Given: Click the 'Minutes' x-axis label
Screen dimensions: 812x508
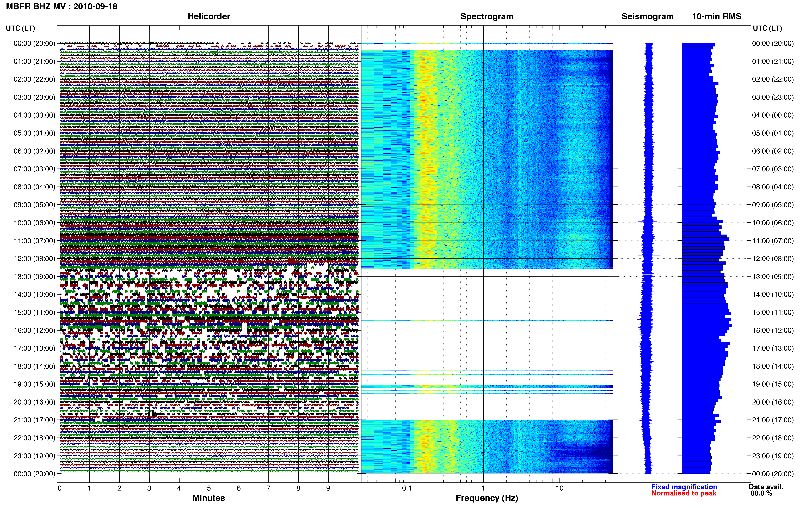Looking at the screenshot, I should [209, 498].
